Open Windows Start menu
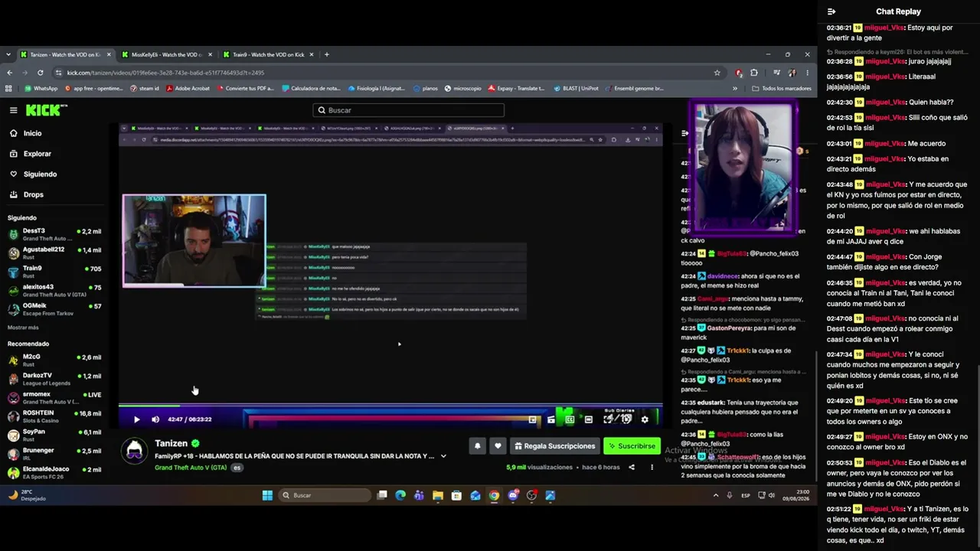 pos(267,495)
